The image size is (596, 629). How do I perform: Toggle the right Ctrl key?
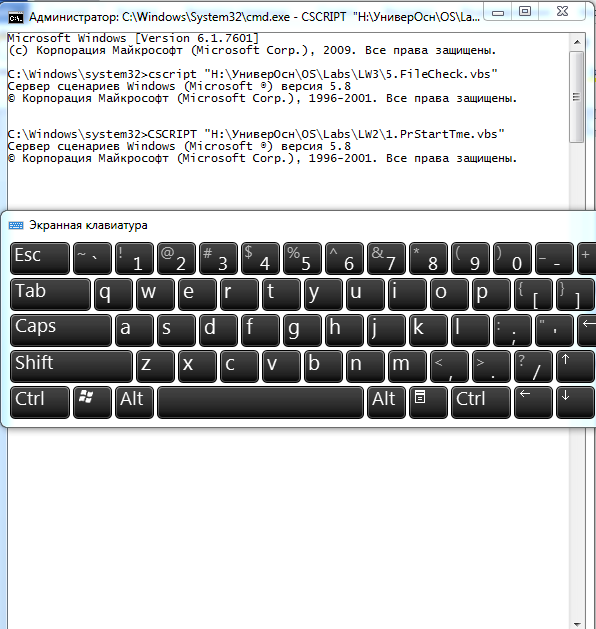tap(481, 402)
